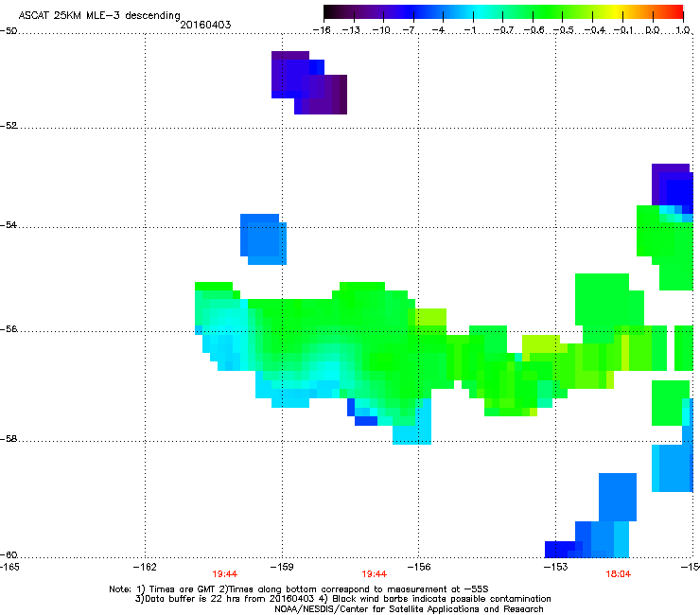Click the NOAA/NESDIS credit line
Viewport: 700px width, 615px height.
pyautogui.click(x=409, y=609)
